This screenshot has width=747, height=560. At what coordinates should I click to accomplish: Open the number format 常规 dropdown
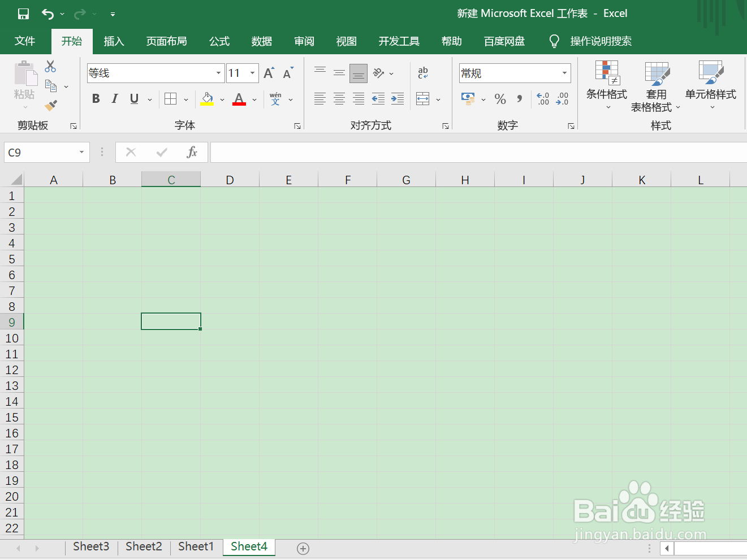coord(564,73)
